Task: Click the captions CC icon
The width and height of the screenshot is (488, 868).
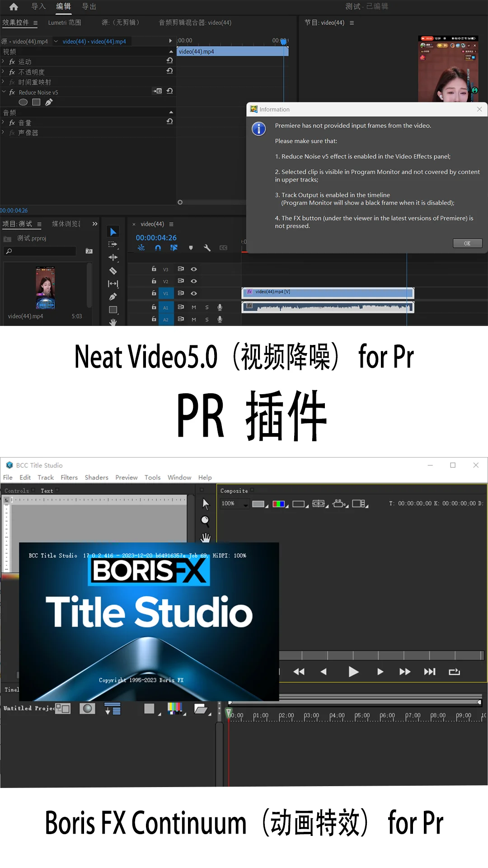Action: tap(223, 248)
